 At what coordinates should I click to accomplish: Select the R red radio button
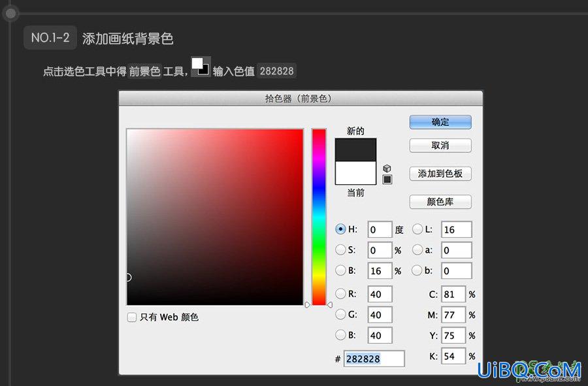point(340,294)
